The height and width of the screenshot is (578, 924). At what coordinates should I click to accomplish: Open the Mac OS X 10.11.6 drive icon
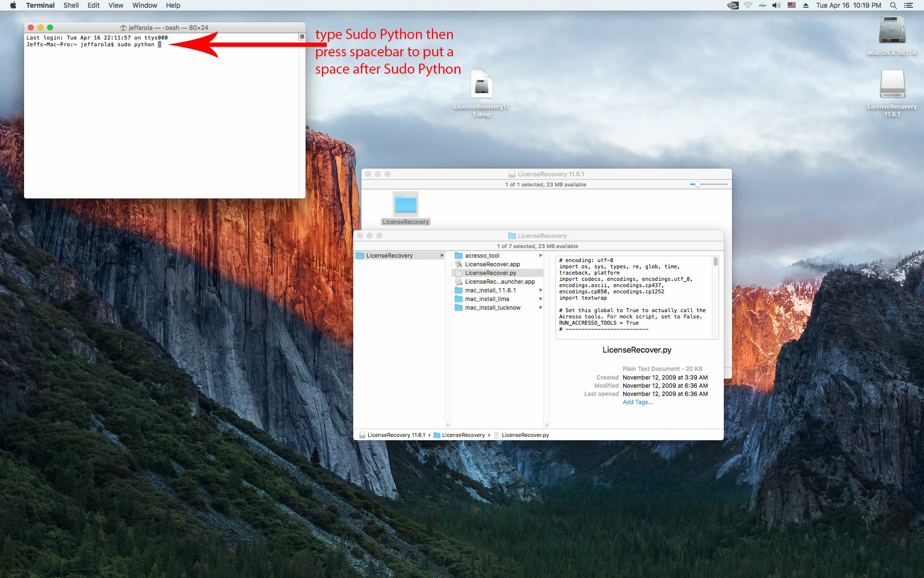(x=892, y=31)
